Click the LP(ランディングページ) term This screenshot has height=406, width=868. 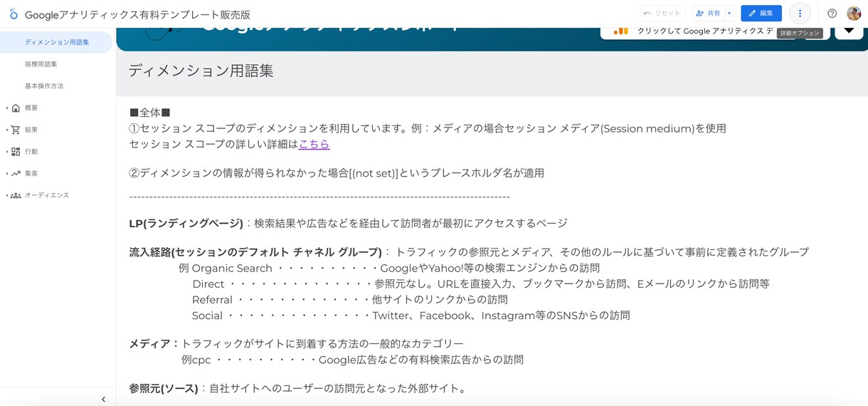point(186,223)
